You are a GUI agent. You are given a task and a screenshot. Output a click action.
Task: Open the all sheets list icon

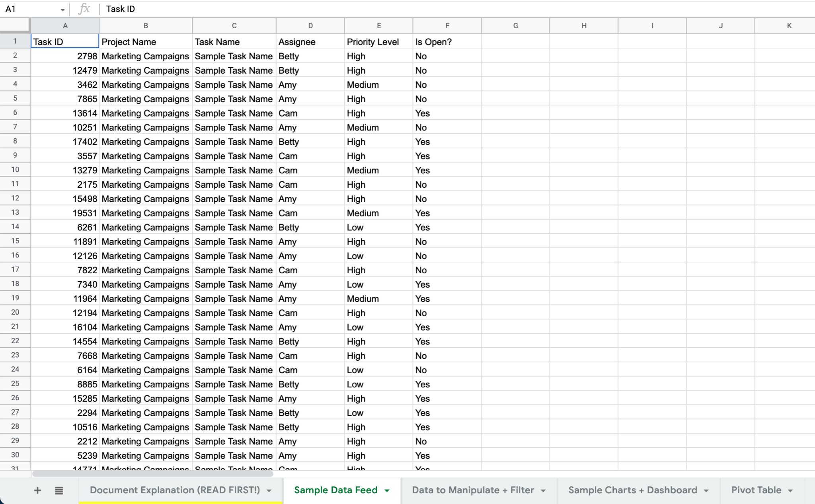(59, 490)
